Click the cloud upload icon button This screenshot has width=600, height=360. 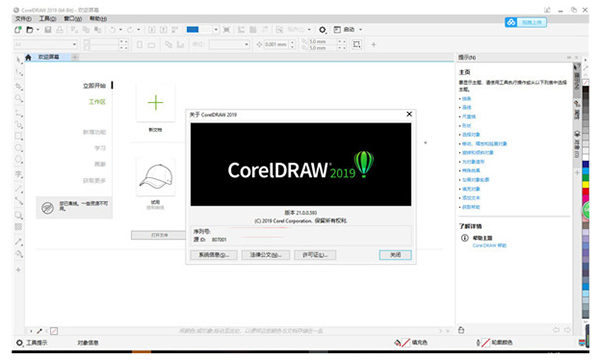pos(511,23)
